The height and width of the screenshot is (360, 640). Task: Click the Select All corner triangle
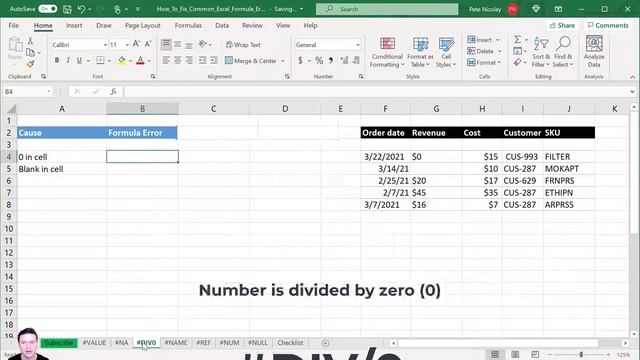tap(11, 109)
